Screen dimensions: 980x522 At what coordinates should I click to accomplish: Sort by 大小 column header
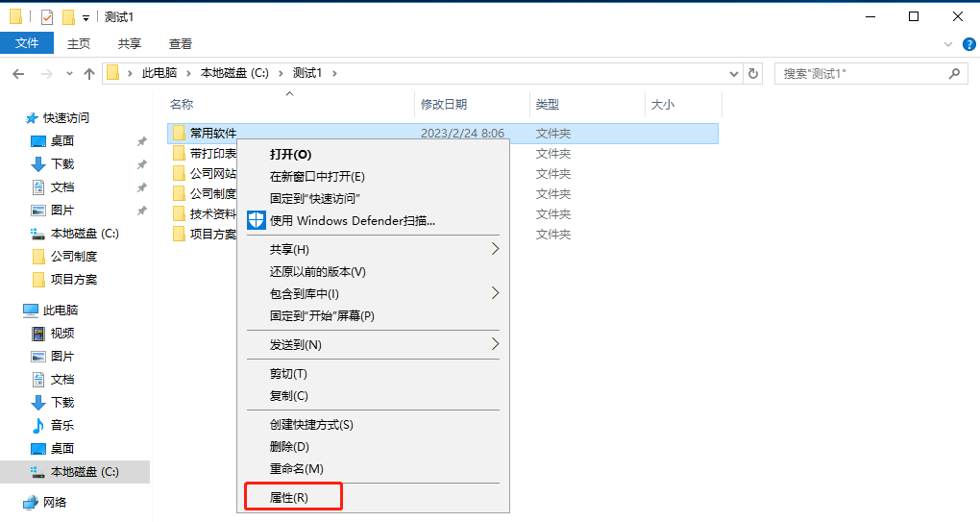(663, 105)
